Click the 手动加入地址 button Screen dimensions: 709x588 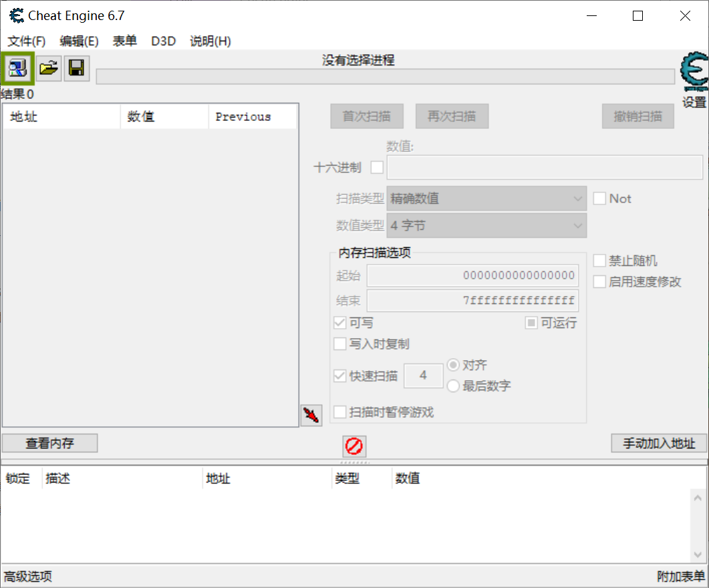tap(659, 443)
